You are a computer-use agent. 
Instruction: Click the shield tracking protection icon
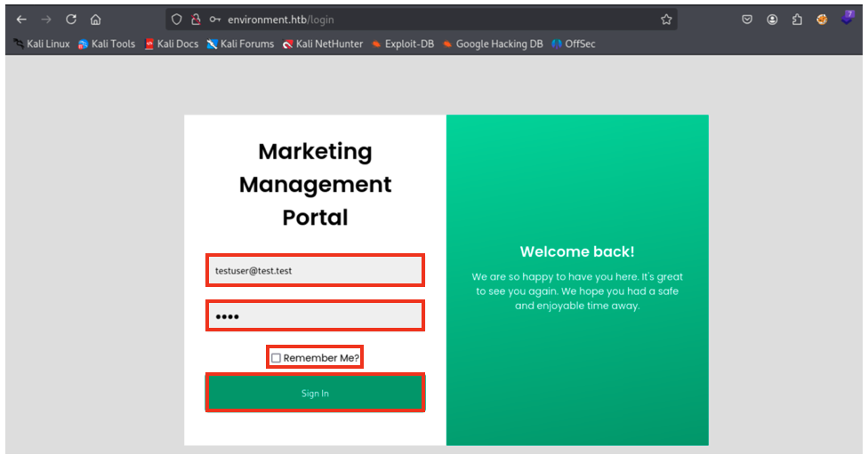point(177,20)
